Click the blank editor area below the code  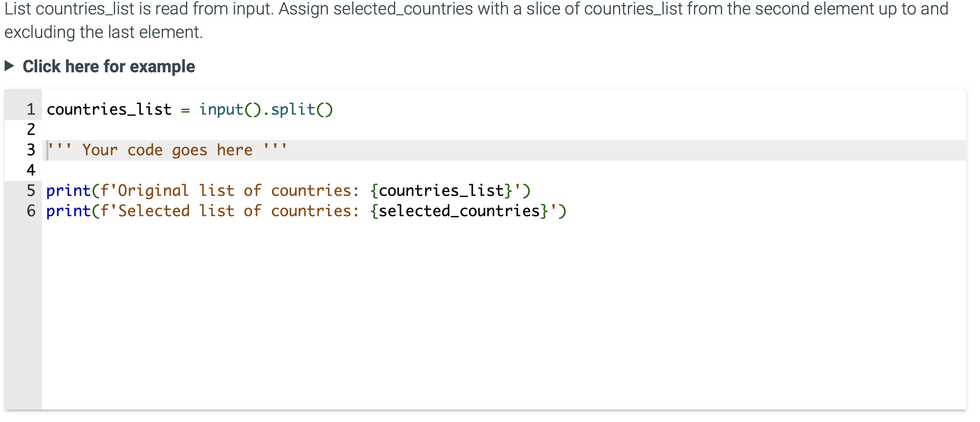coord(469,313)
